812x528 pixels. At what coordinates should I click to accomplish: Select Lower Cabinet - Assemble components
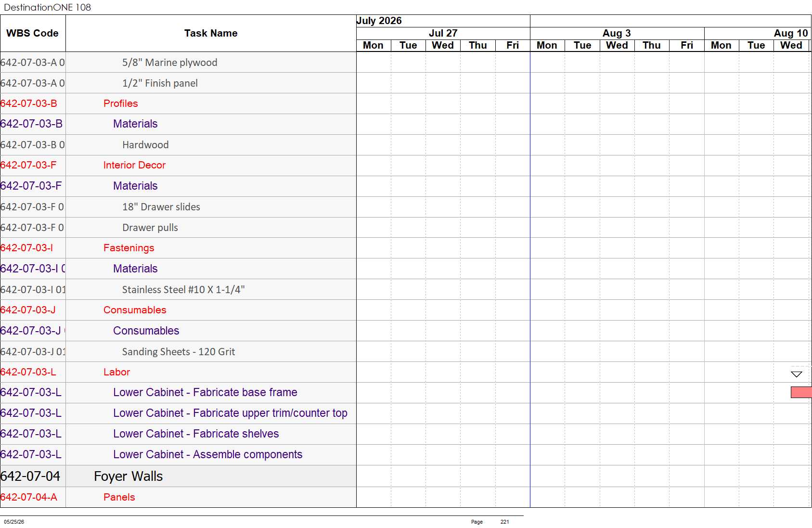click(x=207, y=454)
